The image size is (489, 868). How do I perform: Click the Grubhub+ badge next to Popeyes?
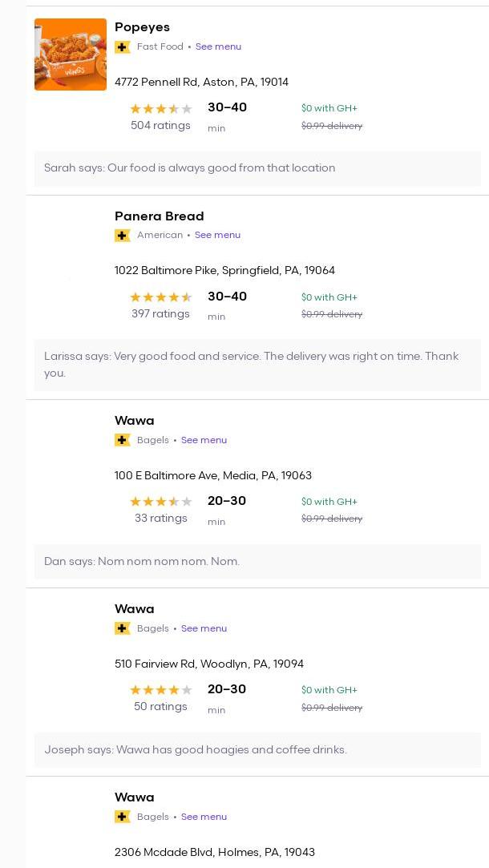[123, 47]
